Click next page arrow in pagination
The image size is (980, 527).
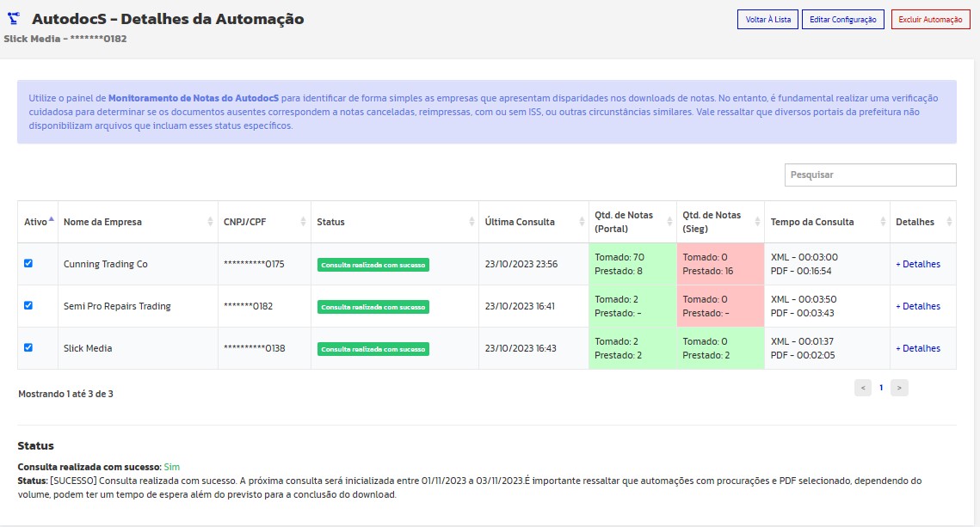click(x=899, y=388)
